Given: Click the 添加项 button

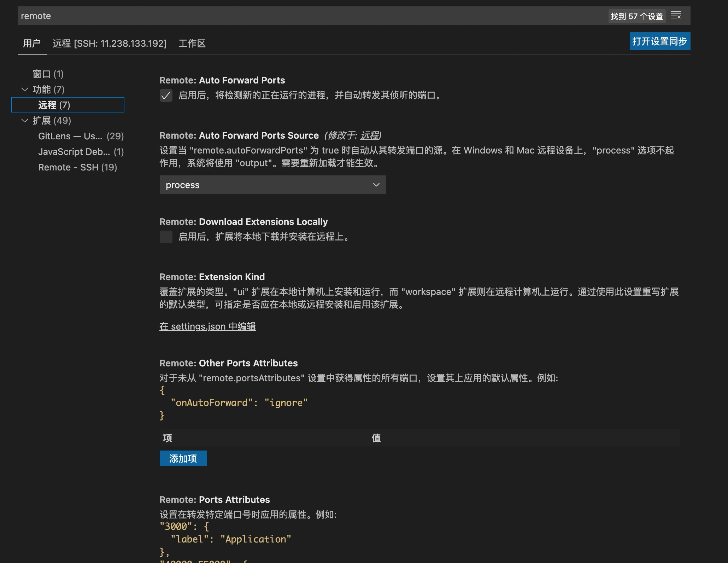Looking at the screenshot, I should (x=183, y=458).
